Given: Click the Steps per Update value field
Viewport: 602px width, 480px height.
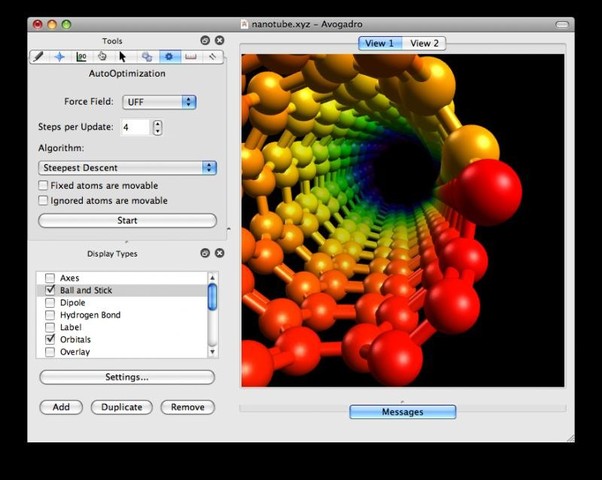Looking at the screenshot, I should pos(135,127).
